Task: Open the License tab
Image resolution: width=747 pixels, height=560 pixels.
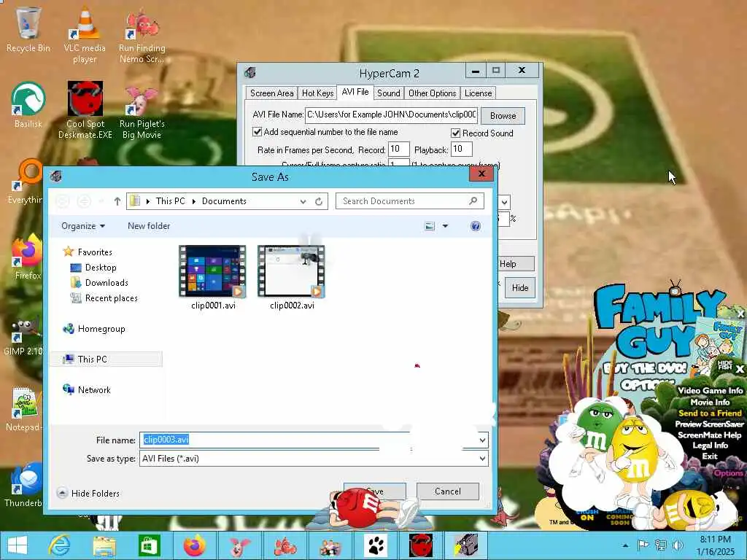Action: click(x=478, y=93)
